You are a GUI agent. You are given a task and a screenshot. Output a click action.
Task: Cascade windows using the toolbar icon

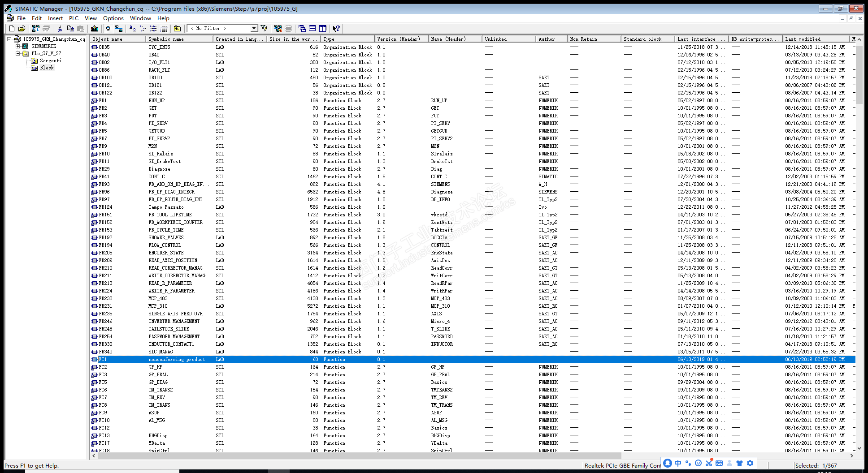pyautogui.click(x=302, y=28)
